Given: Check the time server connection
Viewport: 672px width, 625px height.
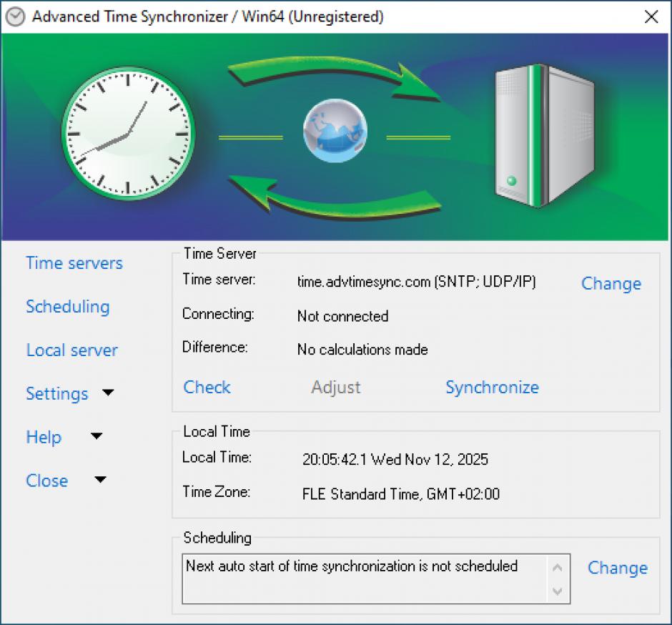Looking at the screenshot, I should 207,387.
